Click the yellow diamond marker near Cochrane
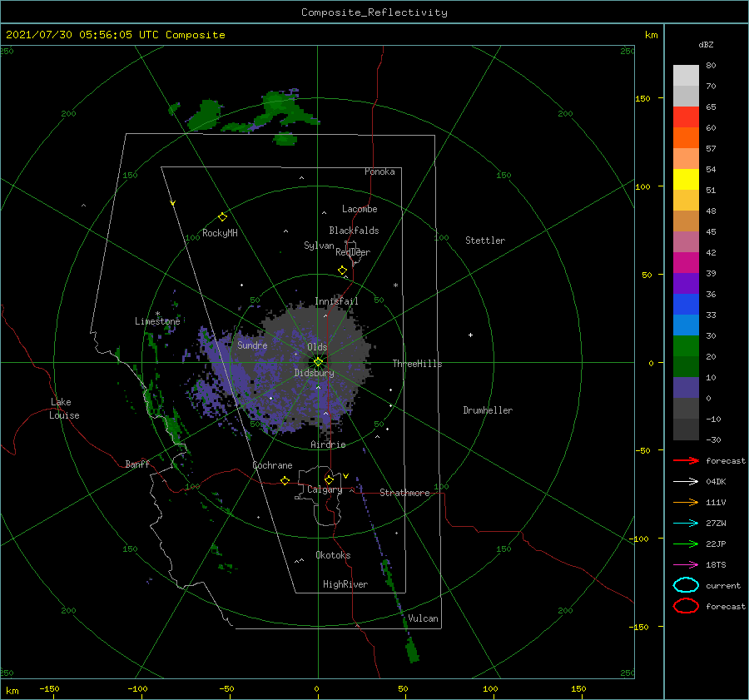The width and height of the screenshot is (749, 700). tap(285, 481)
